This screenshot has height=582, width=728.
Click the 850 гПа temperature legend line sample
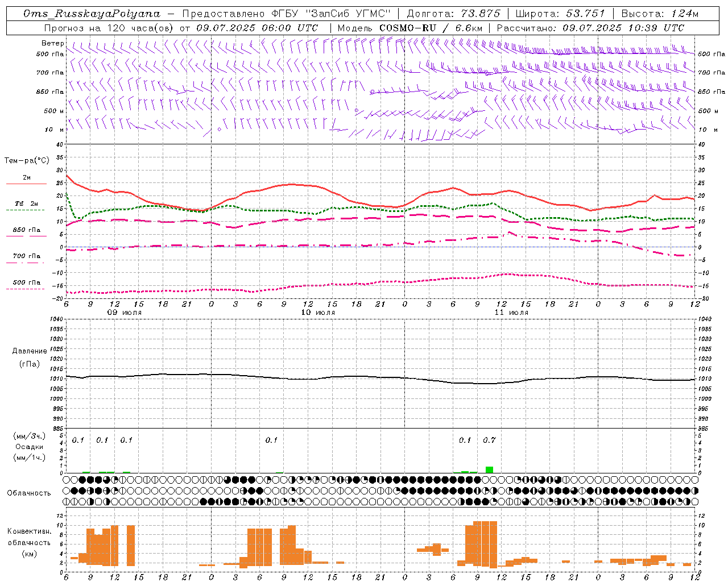[x=25, y=236]
